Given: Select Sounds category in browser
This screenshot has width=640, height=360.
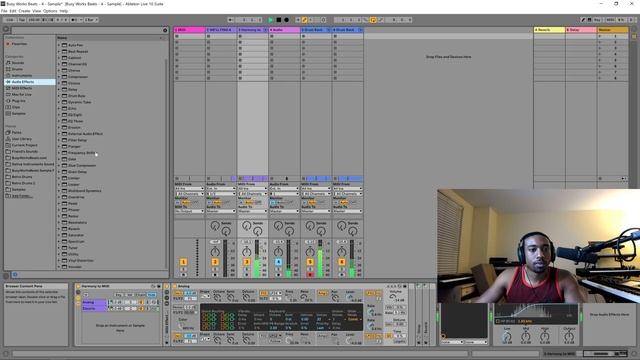Looking at the screenshot, I should coord(18,63).
